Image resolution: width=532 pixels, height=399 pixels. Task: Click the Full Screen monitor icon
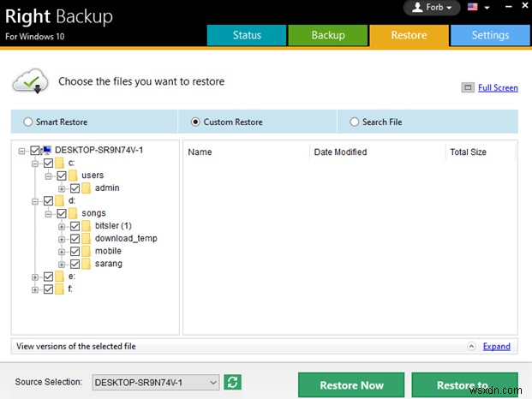point(468,87)
